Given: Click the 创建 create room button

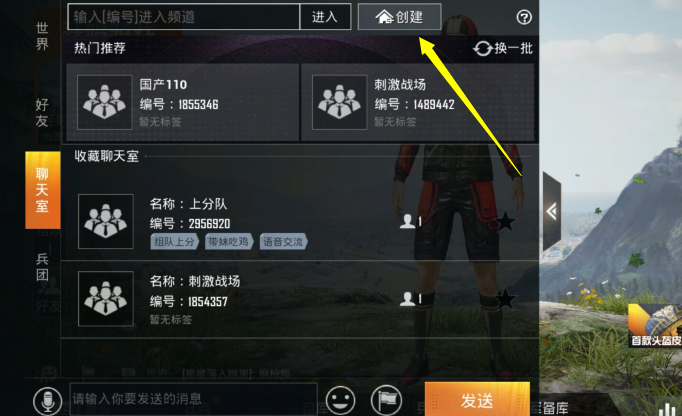Looking at the screenshot, I should (x=399, y=17).
